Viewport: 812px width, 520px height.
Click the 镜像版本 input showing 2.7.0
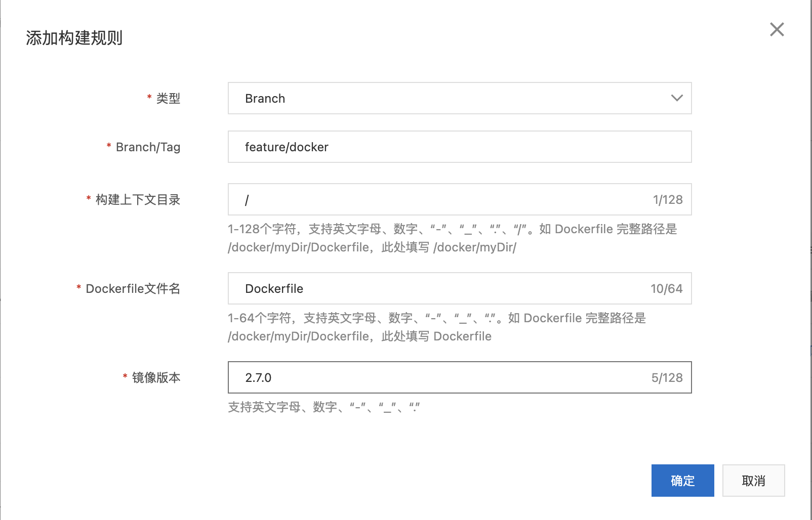(x=460, y=377)
